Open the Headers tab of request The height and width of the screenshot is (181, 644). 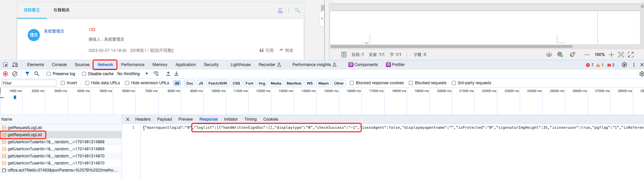click(x=143, y=119)
